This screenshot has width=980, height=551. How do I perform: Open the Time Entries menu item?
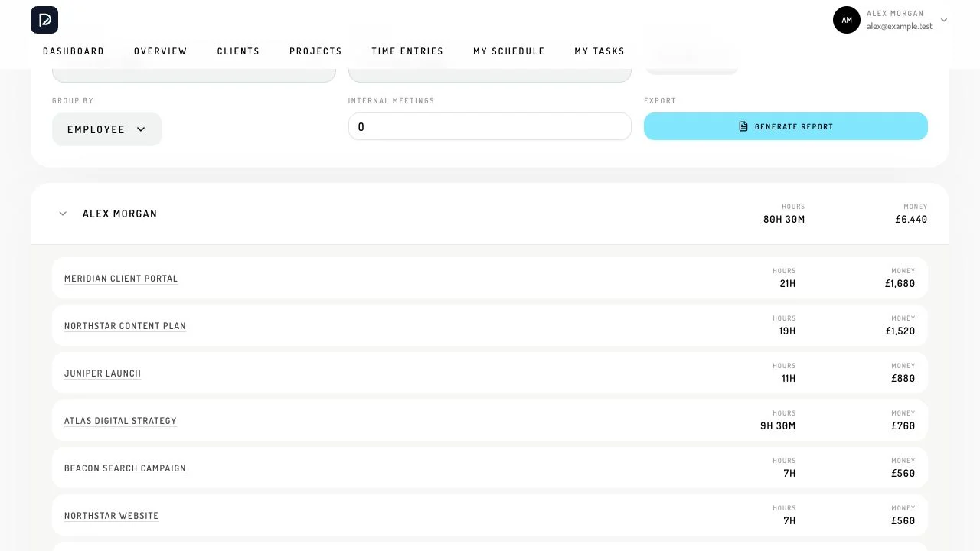(x=407, y=51)
